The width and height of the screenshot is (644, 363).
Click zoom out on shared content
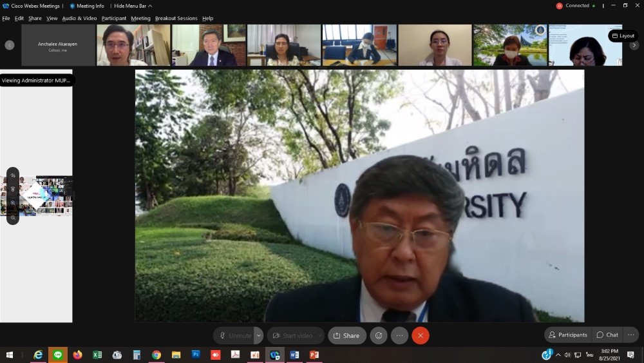coord(13,218)
